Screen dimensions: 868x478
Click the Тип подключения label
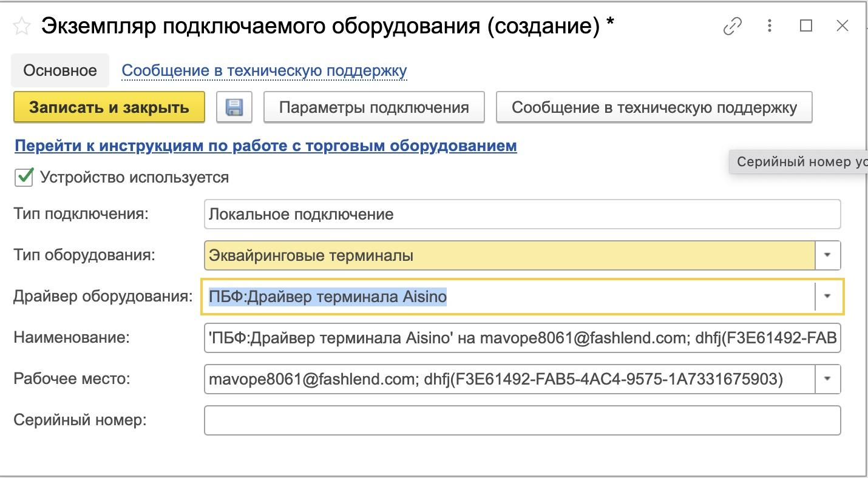click(81, 214)
